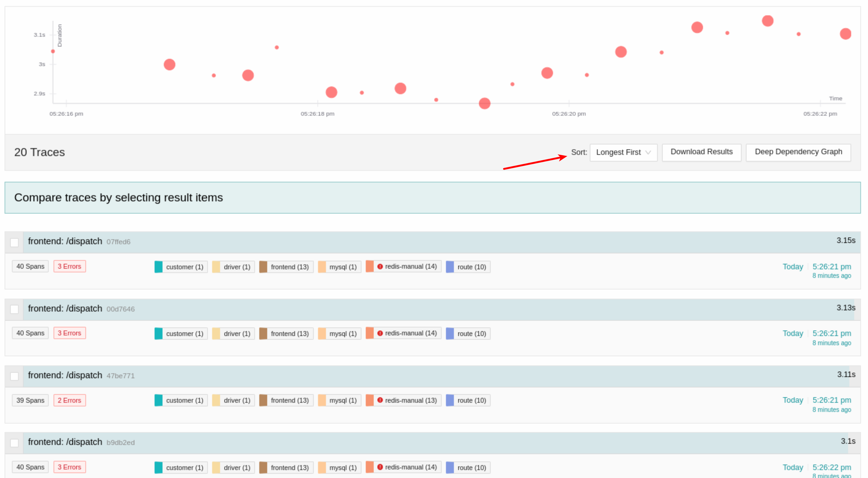Open trace frontend: /dispatch 07ffed6

[65, 241]
